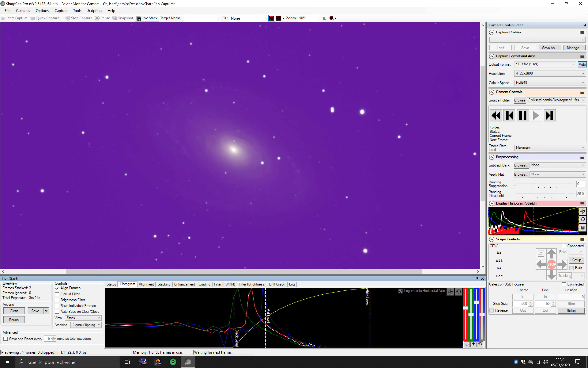588x368 pixels.
Task: Switch to the Drift Graph tab
Action: point(277,284)
